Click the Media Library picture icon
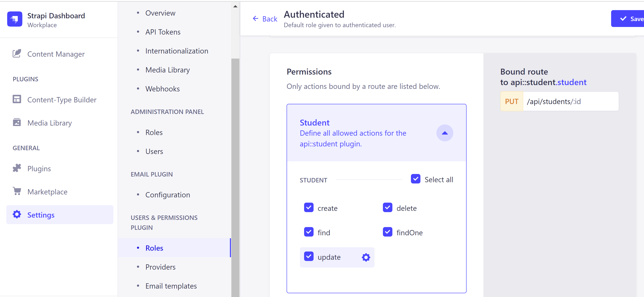 tap(17, 122)
